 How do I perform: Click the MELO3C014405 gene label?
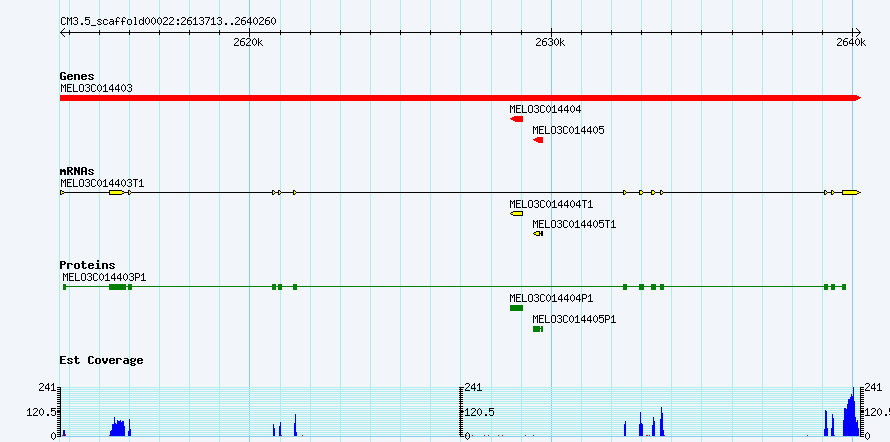[569, 130]
